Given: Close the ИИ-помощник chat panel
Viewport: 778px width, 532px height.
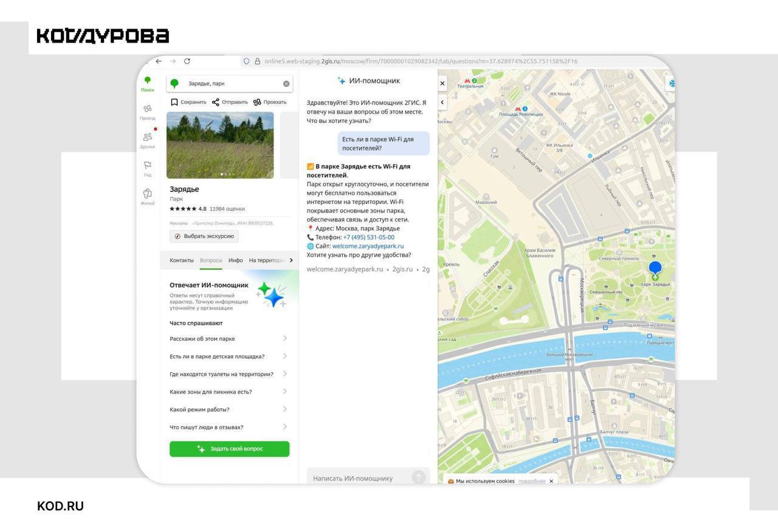Looking at the screenshot, I should tap(442, 84).
